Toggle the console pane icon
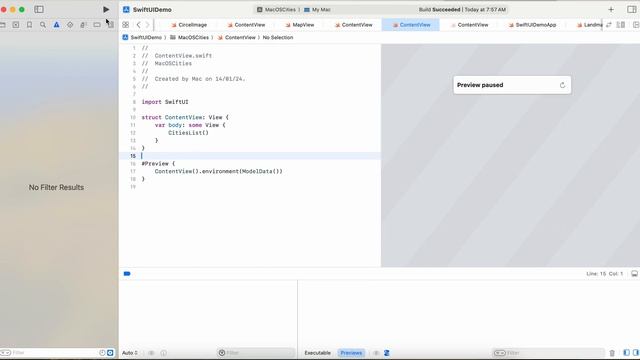 click(636, 353)
